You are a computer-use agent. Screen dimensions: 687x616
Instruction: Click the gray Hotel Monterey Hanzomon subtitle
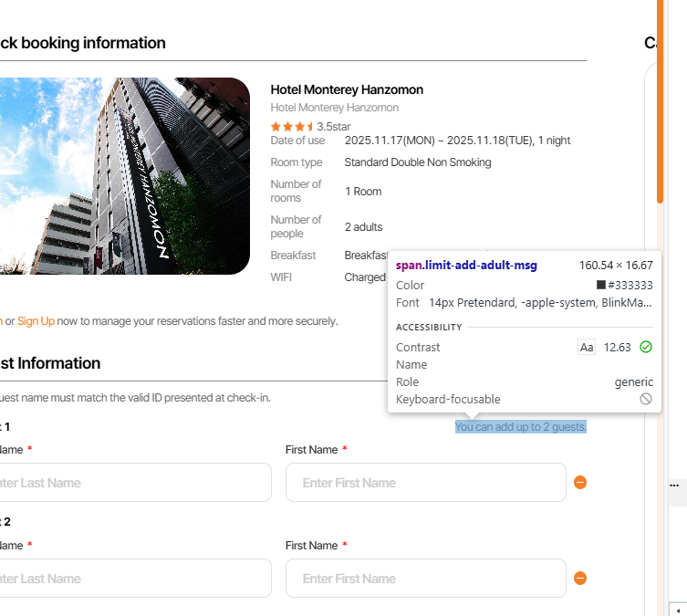tap(334, 108)
